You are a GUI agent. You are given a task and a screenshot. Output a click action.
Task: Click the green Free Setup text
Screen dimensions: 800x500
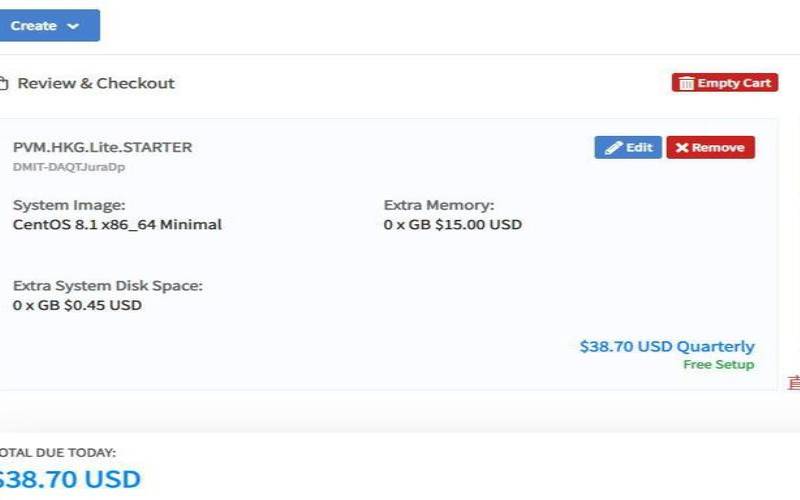coord(718,365)
